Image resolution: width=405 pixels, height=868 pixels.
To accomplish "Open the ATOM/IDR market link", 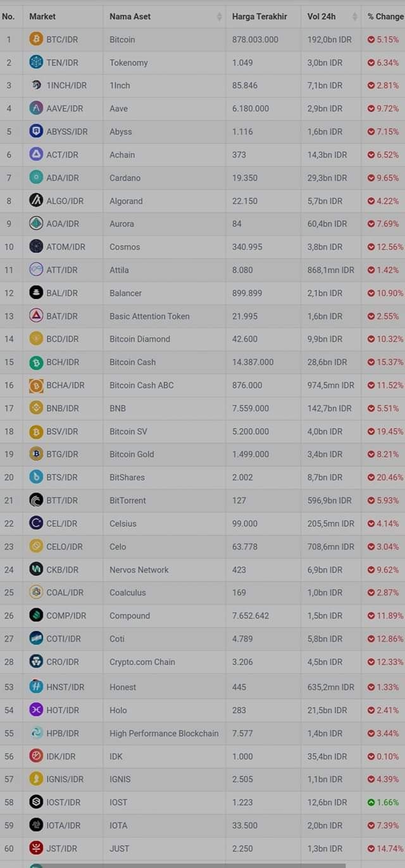I will point(66,247).
